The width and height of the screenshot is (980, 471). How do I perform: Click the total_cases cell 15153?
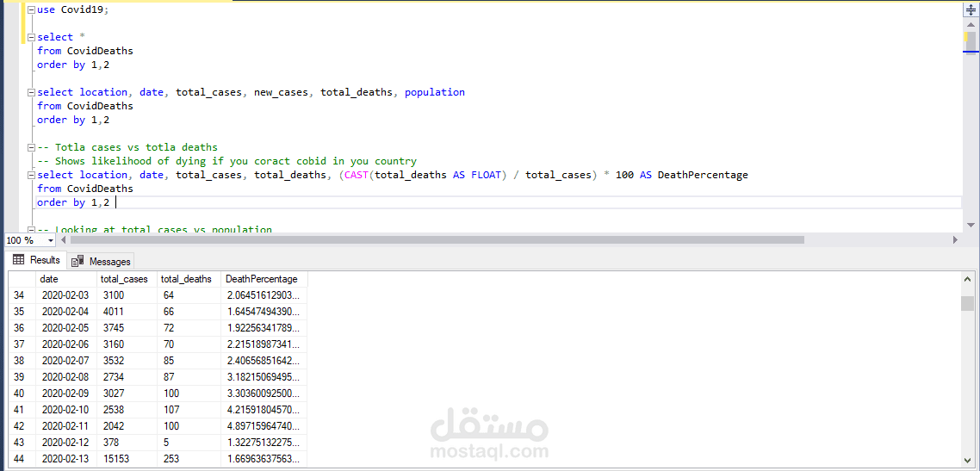pos(127,459)
